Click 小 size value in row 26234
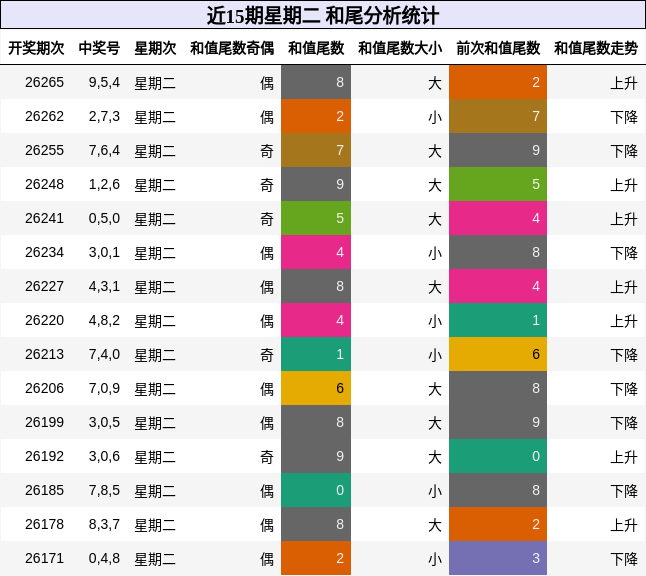The image size is (646, 576). (435, 253)
